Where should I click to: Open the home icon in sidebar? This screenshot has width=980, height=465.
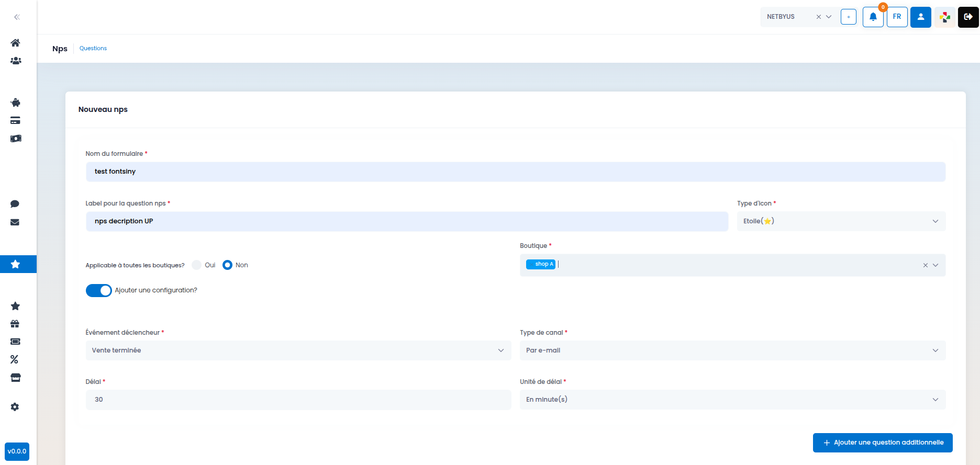(x=16, y=43)
